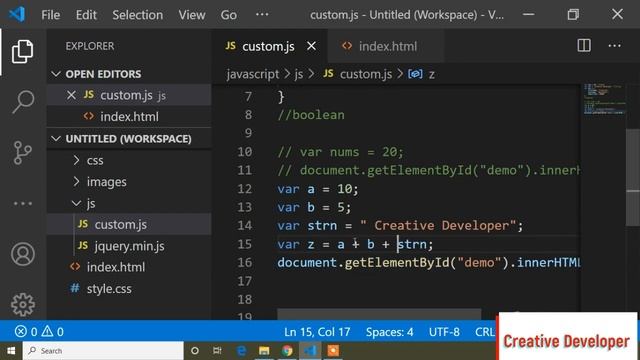The width and height of the screenshot is (640, 360).
Task: Click js folder in the breadcrumb
Action: [x=299, y=74]
